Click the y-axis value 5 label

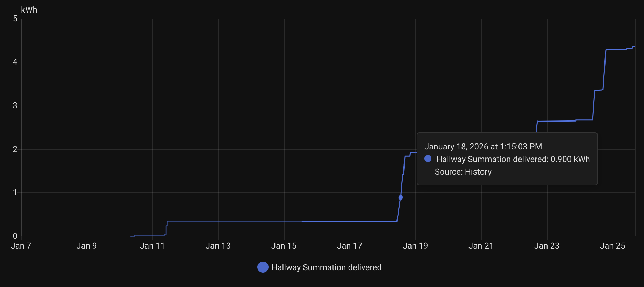coord(15,19)
